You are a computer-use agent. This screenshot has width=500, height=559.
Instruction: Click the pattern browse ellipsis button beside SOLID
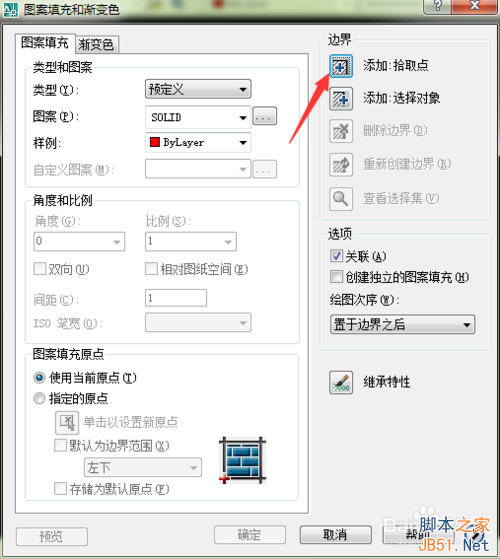[264, 116]
